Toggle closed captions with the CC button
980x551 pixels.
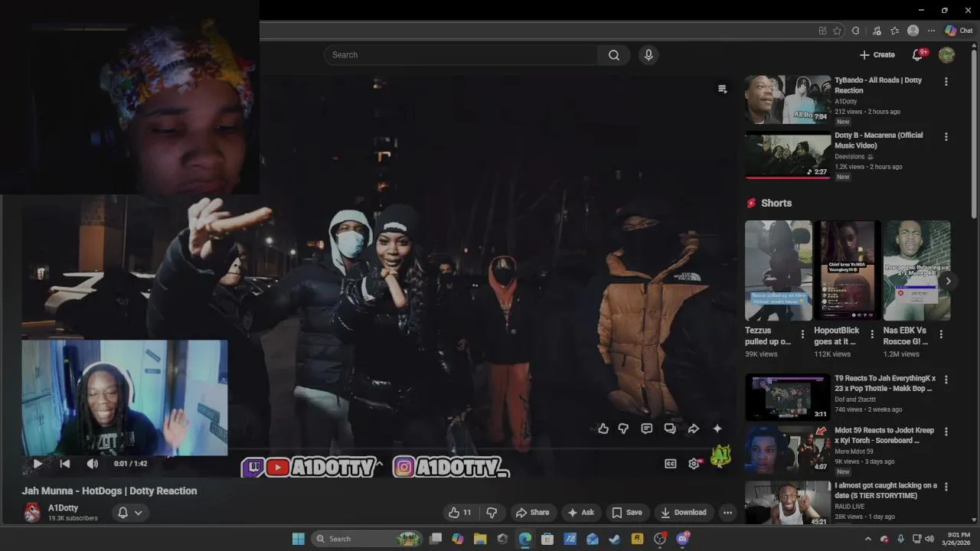click(x=671, y=464)
